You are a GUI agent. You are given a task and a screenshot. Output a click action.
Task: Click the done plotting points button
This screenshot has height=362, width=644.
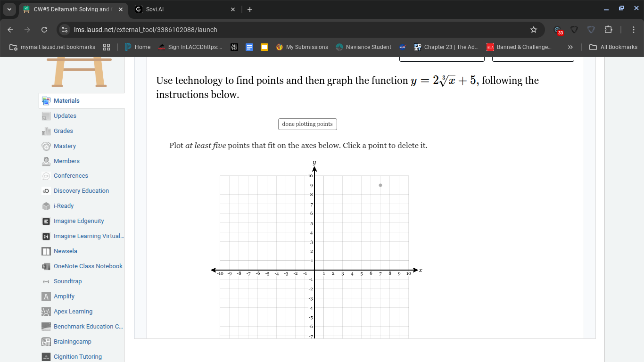(307, 124)
